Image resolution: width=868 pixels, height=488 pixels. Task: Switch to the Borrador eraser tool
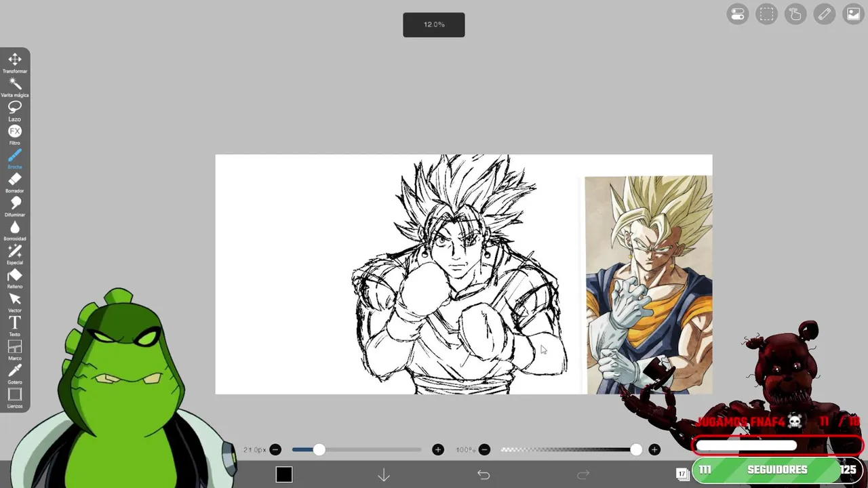click(15, 182)
